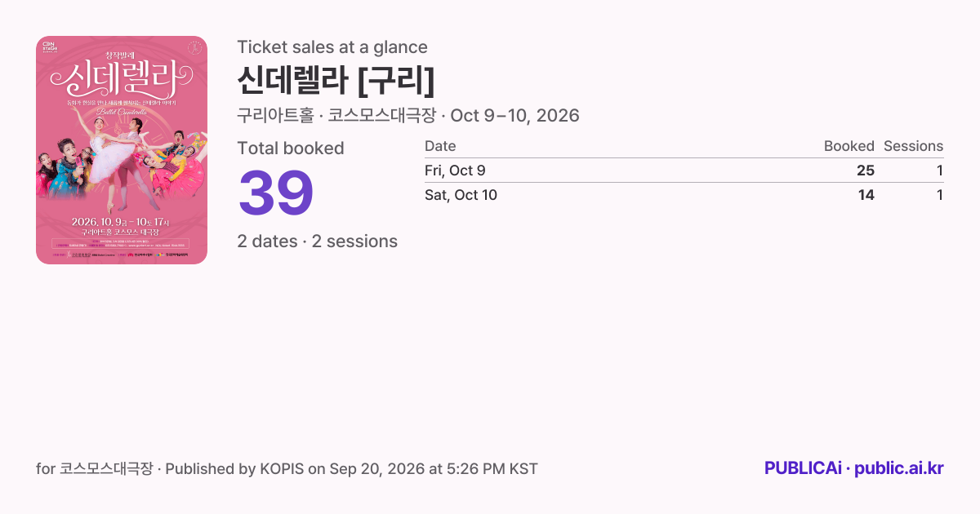Click the sessions value for Fri, Oct 9
Screen dimensions: 980x514
point(940,171)
